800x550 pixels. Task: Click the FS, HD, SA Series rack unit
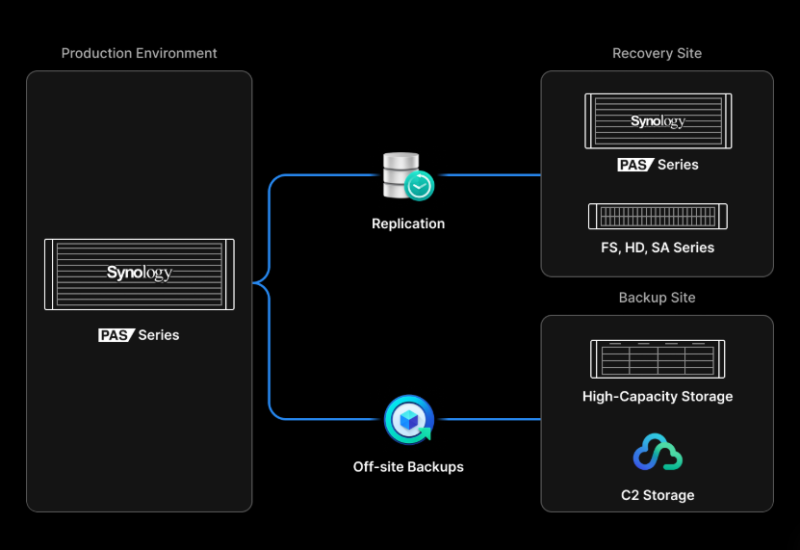(658, 216)
